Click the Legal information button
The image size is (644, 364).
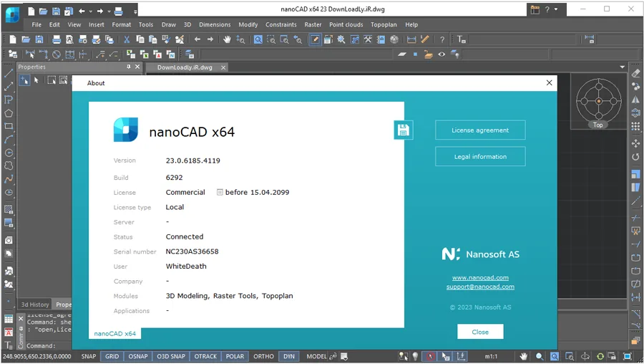click(480, 156)
